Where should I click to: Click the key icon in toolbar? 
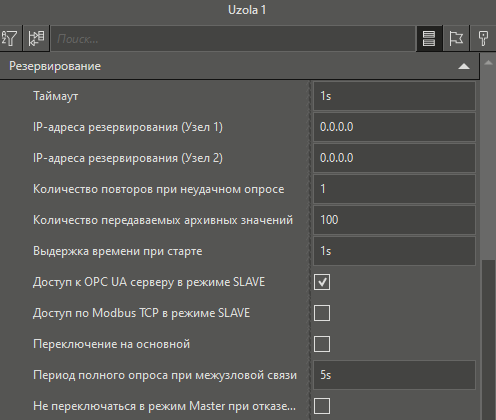coord(483,39)
